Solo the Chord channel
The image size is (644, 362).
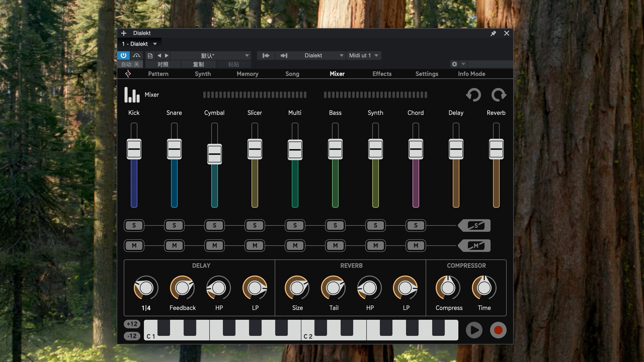tap(416, 226)
